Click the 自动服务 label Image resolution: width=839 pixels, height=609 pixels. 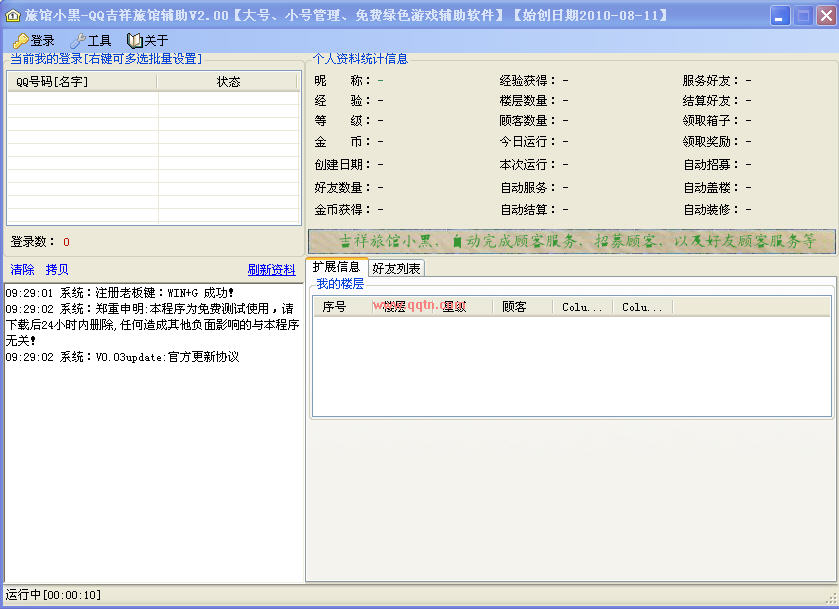527,187
